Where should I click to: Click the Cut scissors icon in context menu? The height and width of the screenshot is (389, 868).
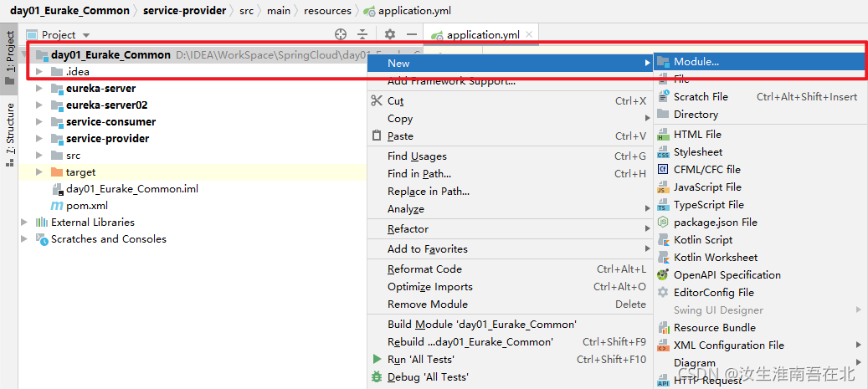tap(376, 101)
